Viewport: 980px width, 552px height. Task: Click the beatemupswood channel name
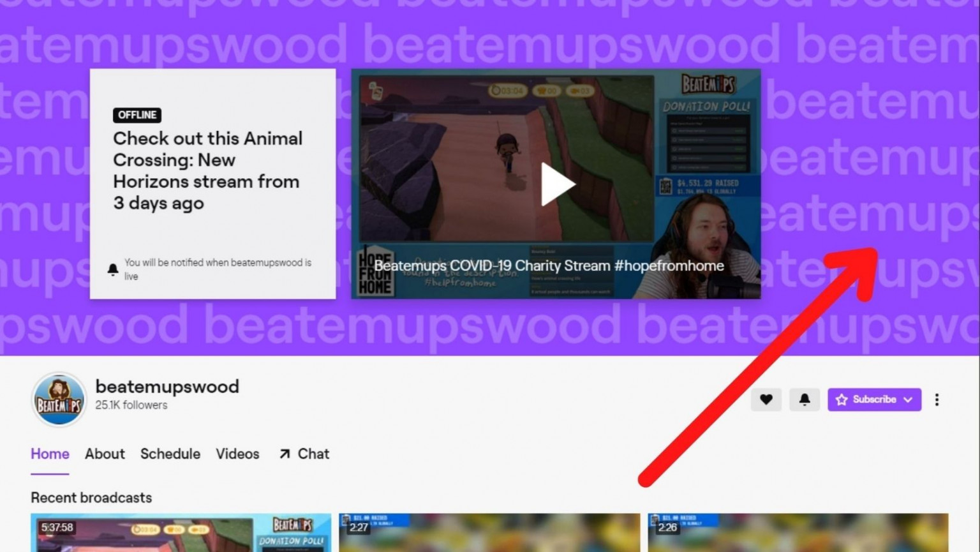coord(167,386)
